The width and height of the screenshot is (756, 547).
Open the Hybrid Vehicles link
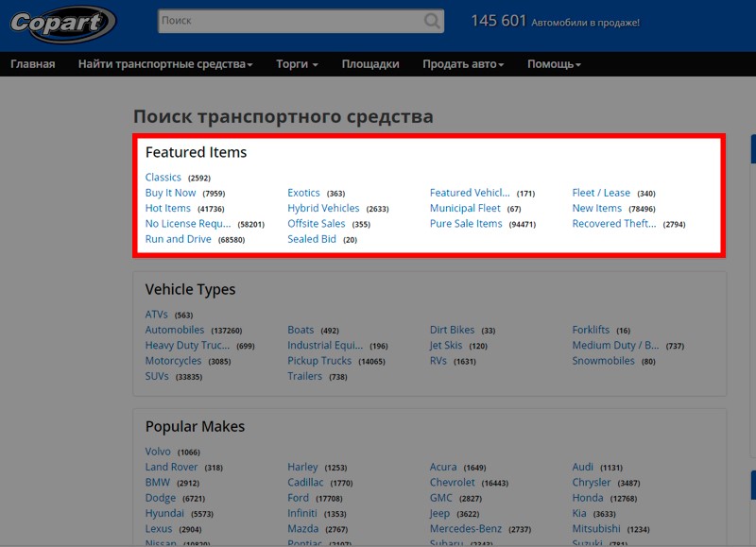click(x=323, y=208)
